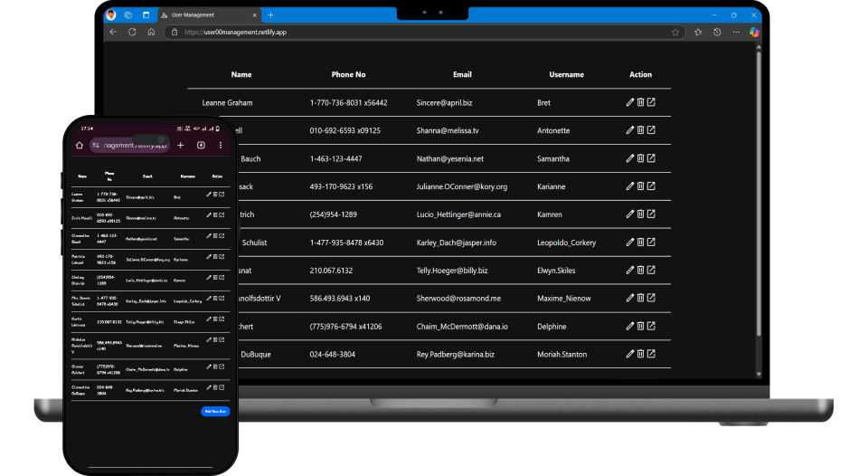Edit the Leopoldo_Corkery row
The width and height of the screenshot is (868, 476).
click(x=630, y=242)
